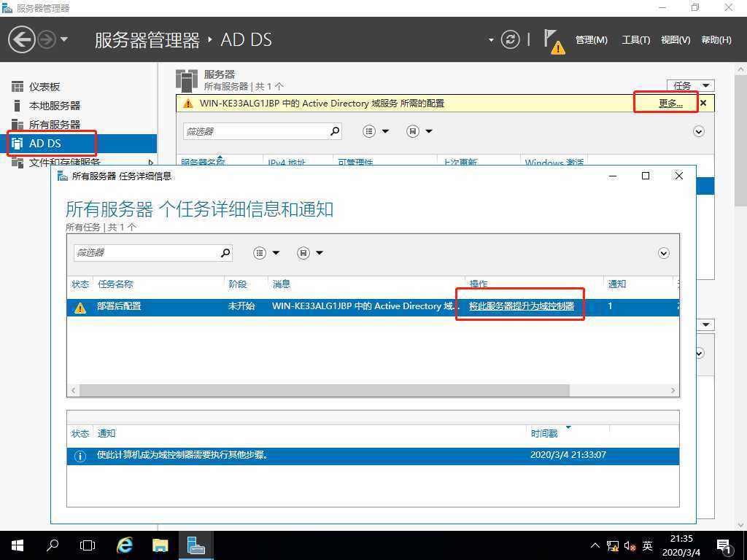Open Task View on the taskbar
747x560 pixels.
(x=88, y=545)
